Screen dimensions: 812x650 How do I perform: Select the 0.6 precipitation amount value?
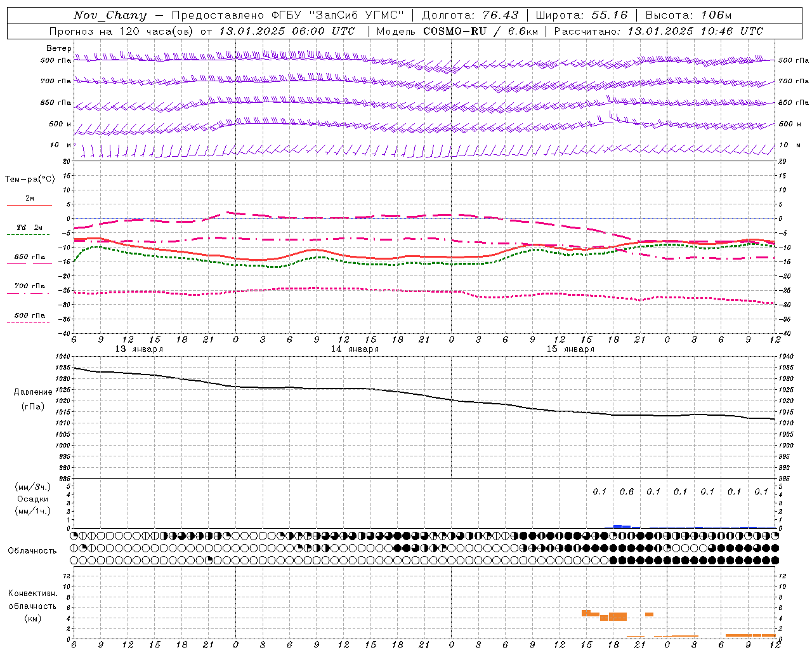coord(627,492)
